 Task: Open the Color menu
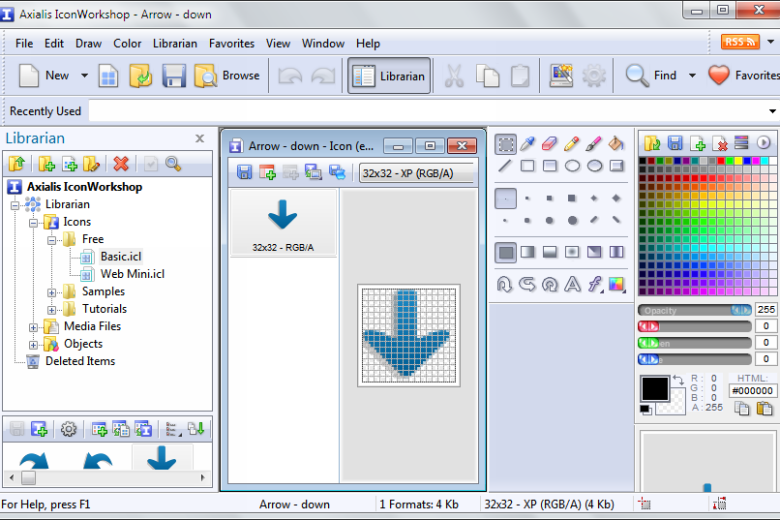(127, 44)
